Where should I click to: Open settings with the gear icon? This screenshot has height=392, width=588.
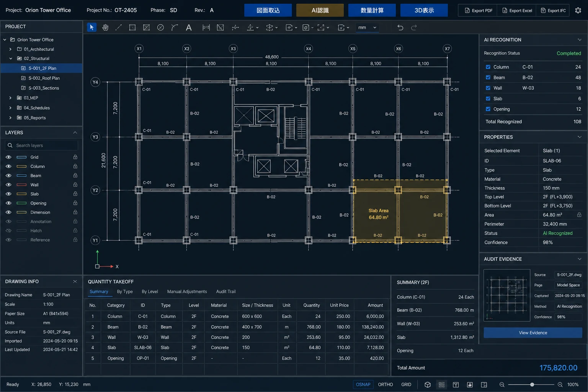(x=578, y=10)
